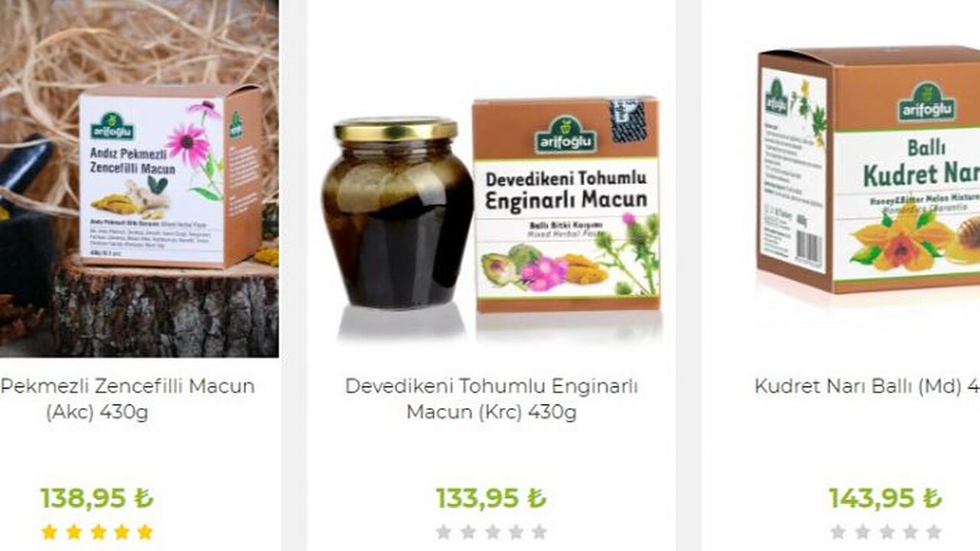The image size is (980, 551).
Task: Click the 138,95 ₺ price
Action: tap(96, 498)
